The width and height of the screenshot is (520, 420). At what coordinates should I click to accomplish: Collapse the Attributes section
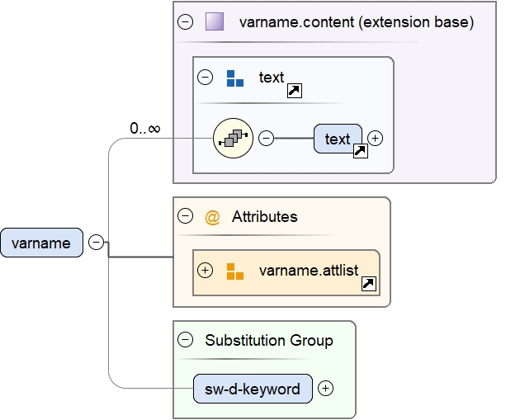[x=186, y=217]
